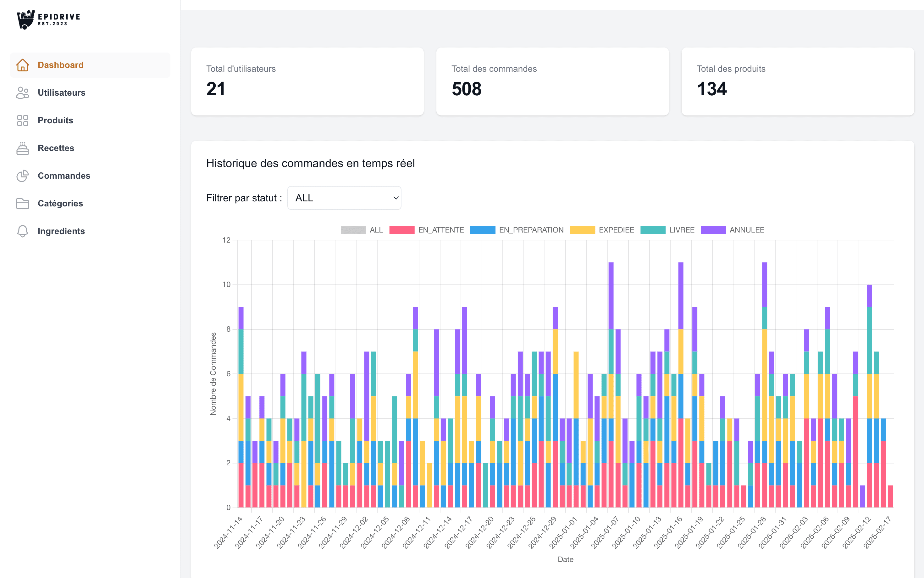Click the Recettes cake icon
Viewport: 924px width, 578px height.
point(23,148)
